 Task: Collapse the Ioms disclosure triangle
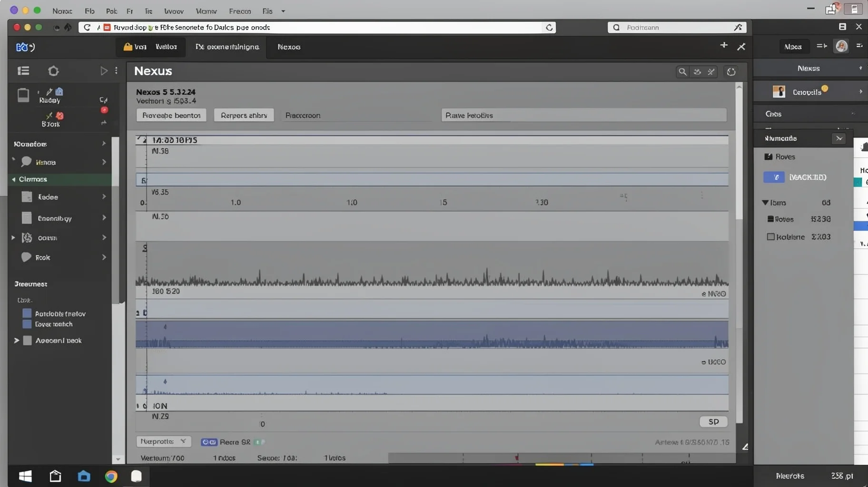(x=765, y=203)
